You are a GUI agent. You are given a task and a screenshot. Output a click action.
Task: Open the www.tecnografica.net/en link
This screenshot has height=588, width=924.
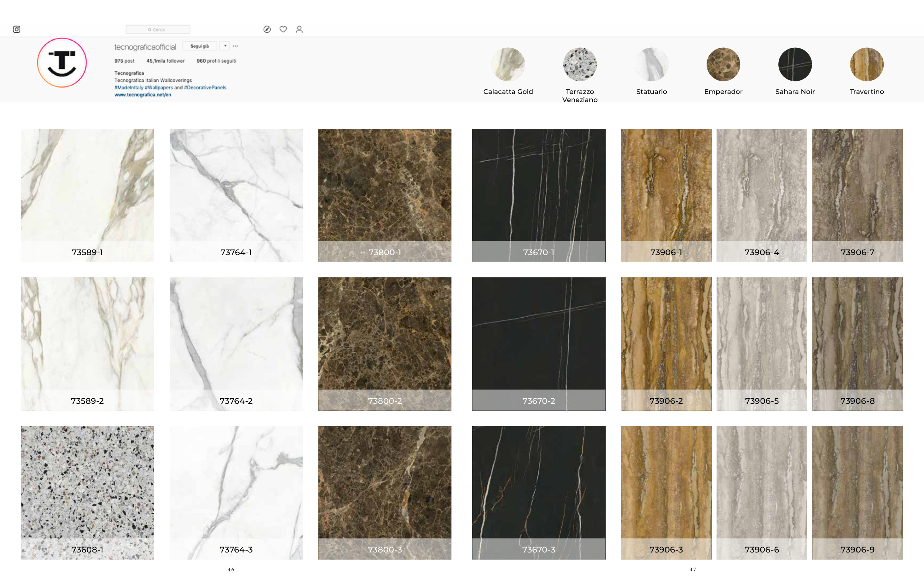point(143,95)
